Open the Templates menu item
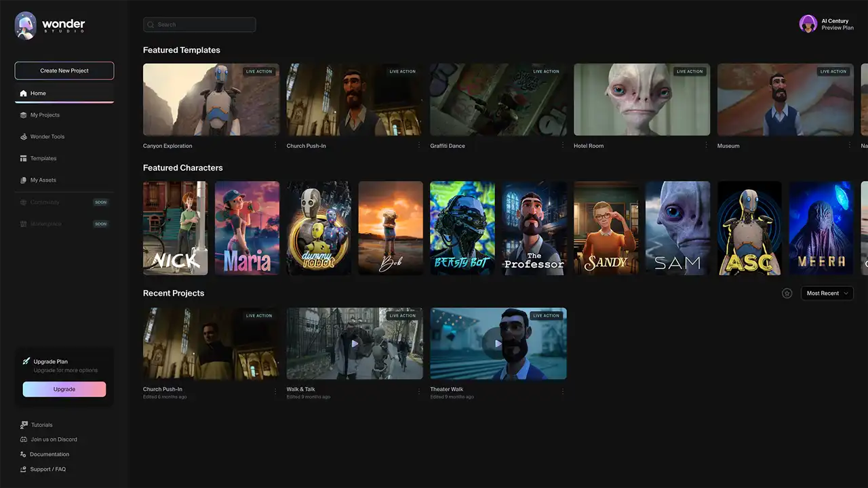 [x=43, y=159]
